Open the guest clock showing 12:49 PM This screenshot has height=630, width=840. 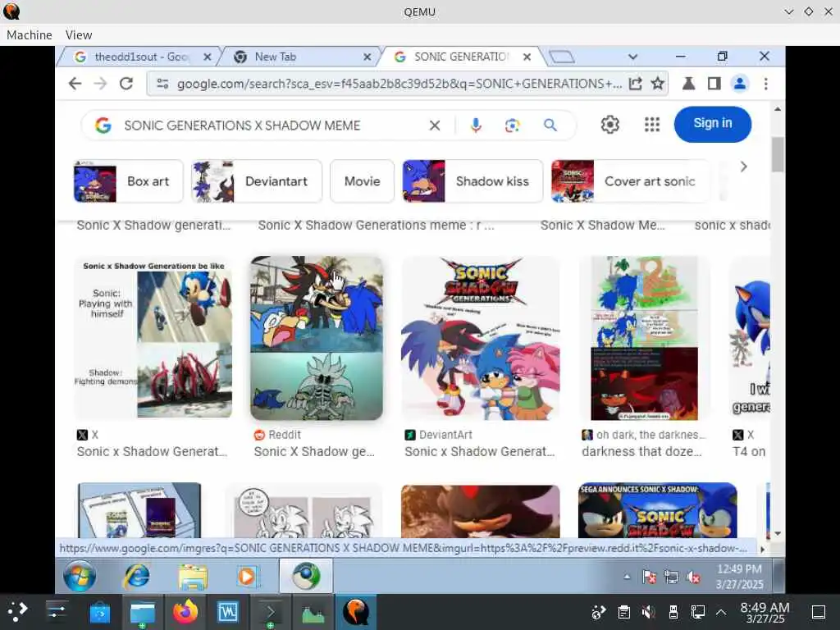coord(739,577)
